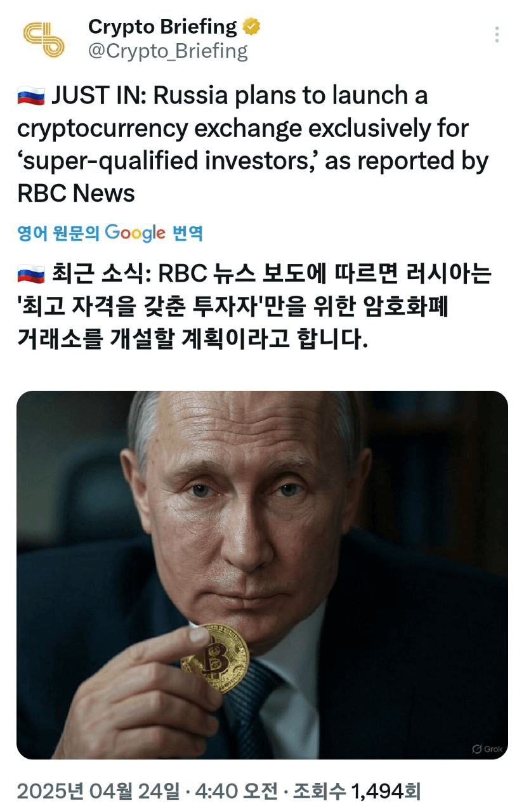Click the @Crypto_Briefing handle
This screenshot has height=812, width=524.
[167, 51]
